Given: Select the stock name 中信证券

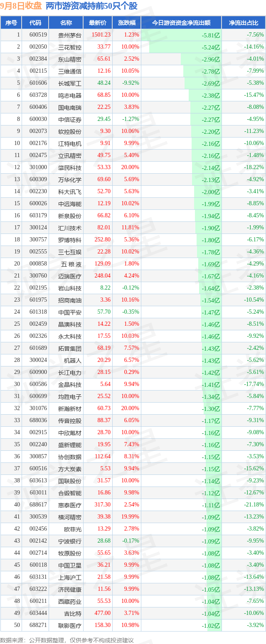Looking at the screenshot, I should tap(70, 120).
